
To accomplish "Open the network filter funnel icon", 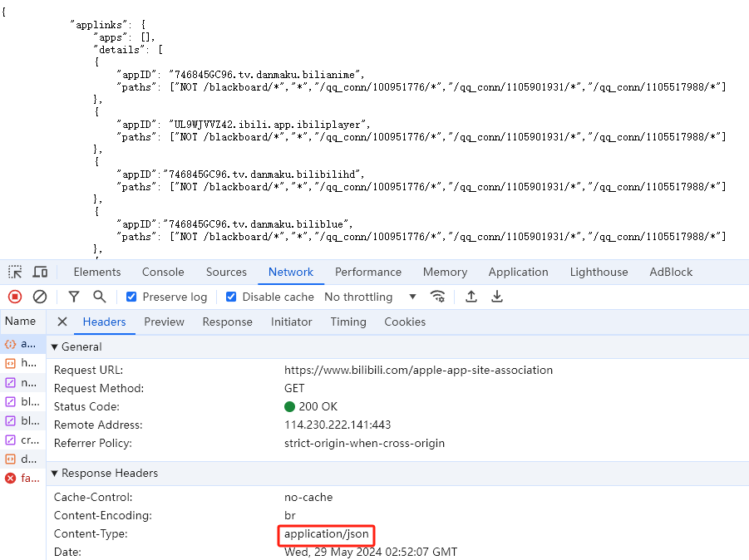I will 73,297.
